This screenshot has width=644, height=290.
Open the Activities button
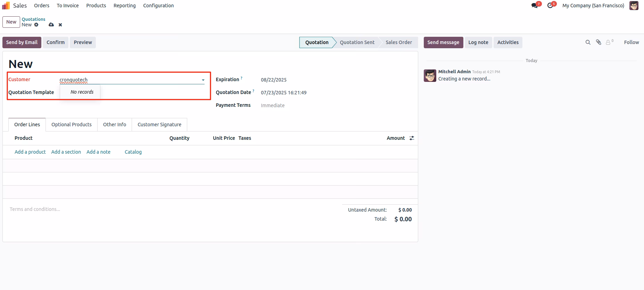508,42
